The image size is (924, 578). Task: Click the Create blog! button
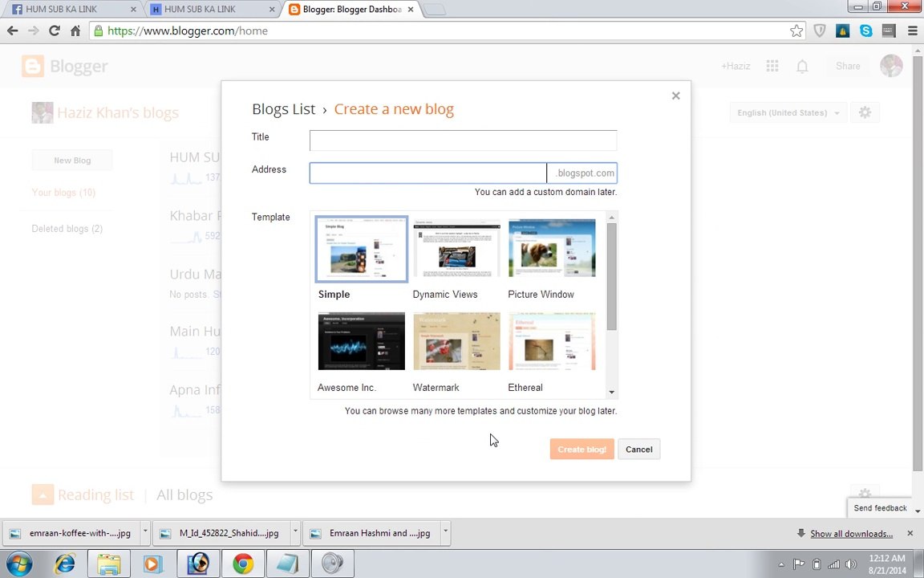582,450
